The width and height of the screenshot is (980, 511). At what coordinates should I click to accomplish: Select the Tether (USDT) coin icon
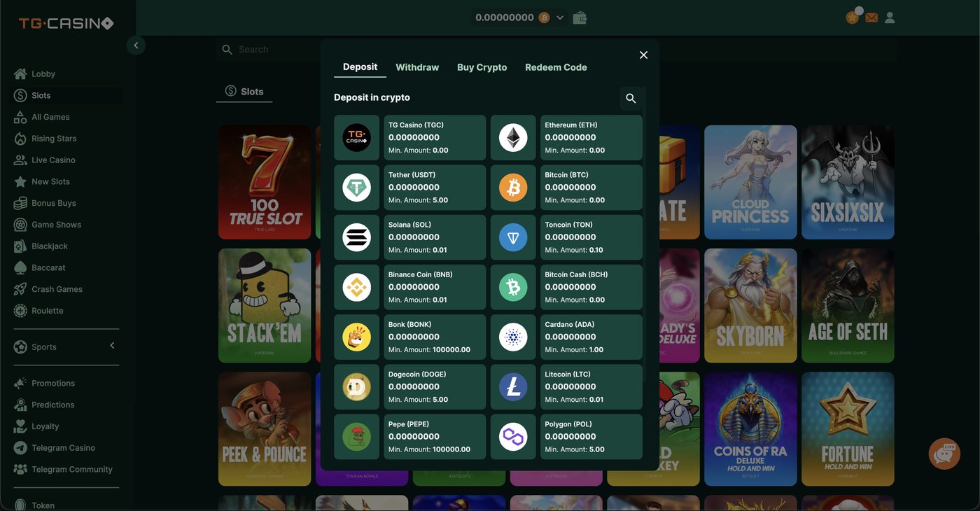357,188
